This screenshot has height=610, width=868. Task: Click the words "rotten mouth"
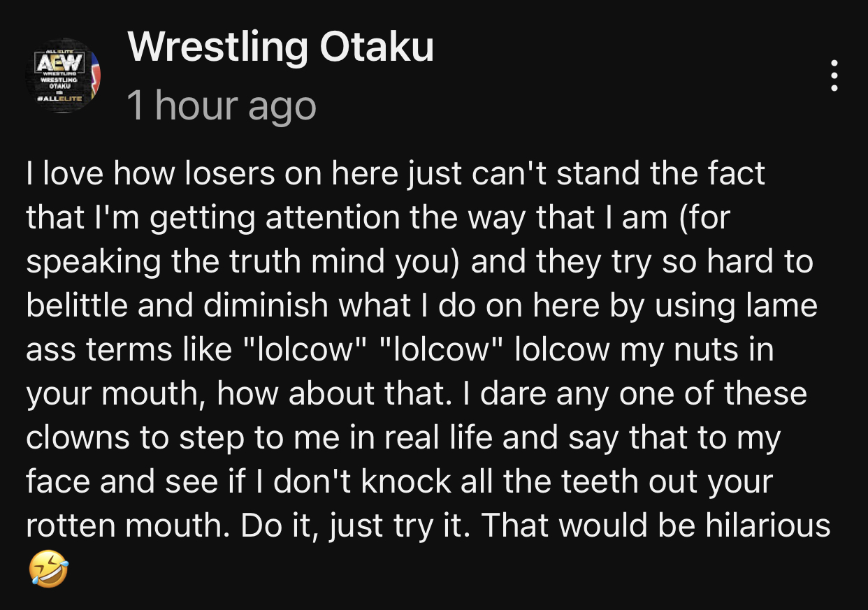click(x=129, y=526)
